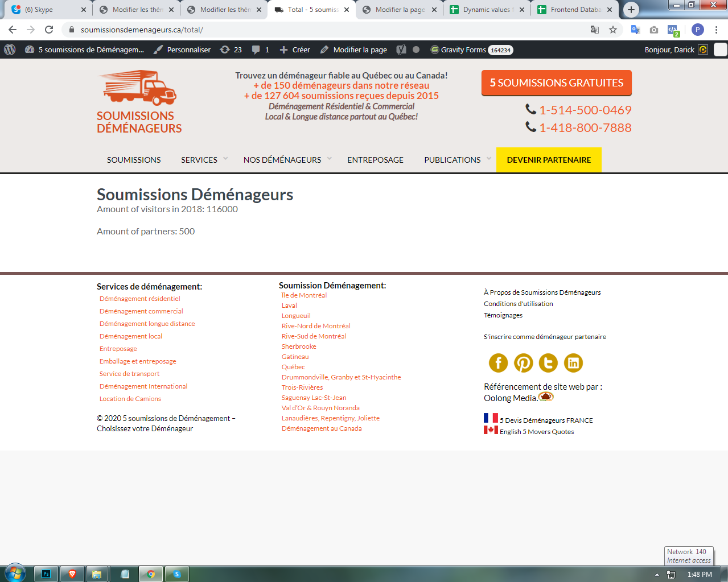Screen dimensions: 728x582
Task: Expand the NOS DÉMÉNAGEURS menu arrow
Action: point(329,159)
